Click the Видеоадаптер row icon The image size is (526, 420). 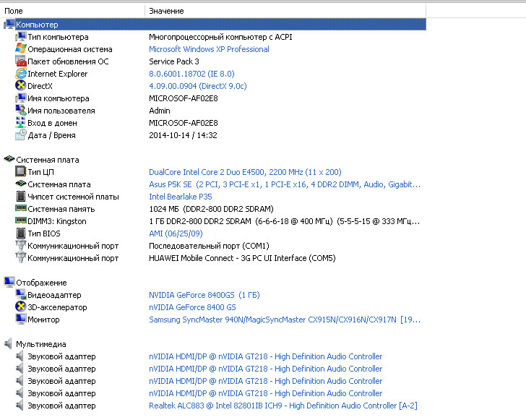point(21,295)
